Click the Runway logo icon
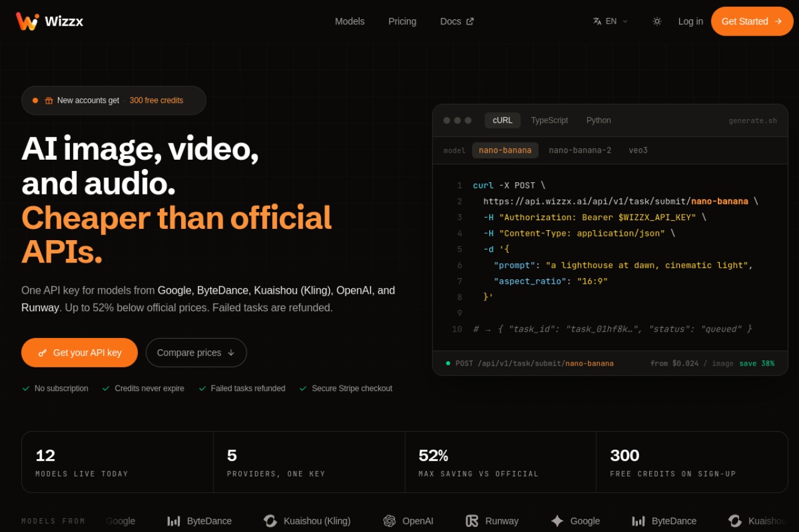Screen dimensions: 799x532 tap(472, 521)
